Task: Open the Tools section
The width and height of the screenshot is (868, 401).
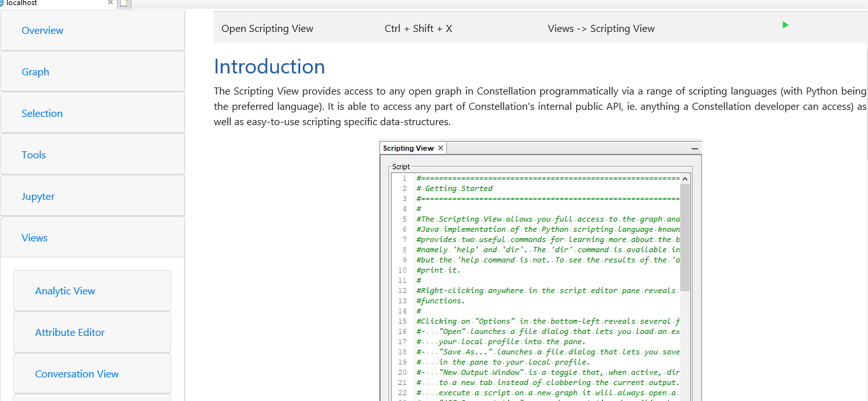Action: point(33,155)
